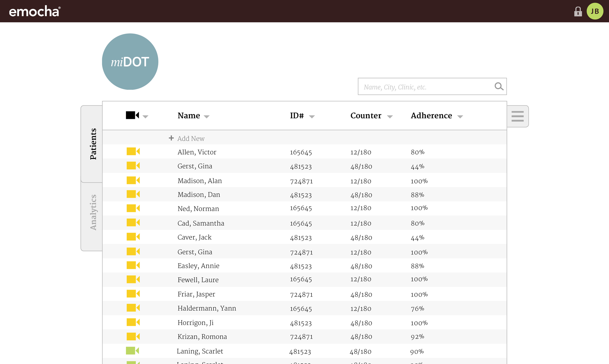609x364 pixels.
Task: Click the miDOT circle logo
Action: pos(130,62)
